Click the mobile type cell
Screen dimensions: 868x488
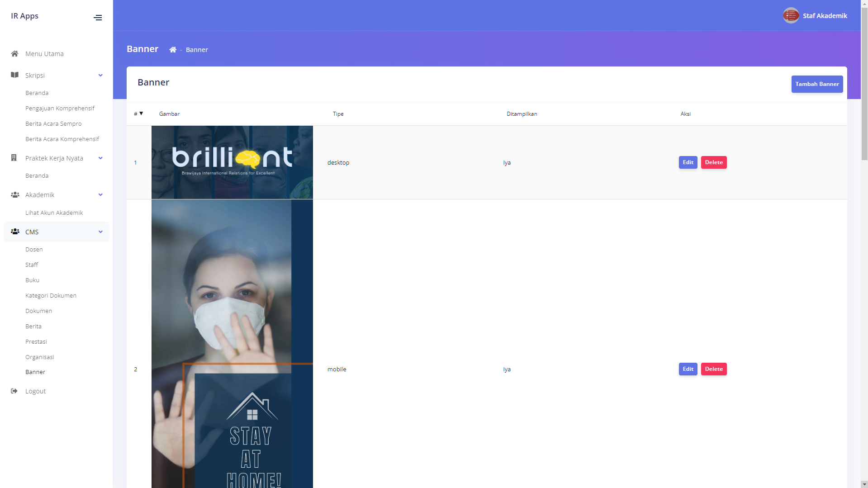click(337, 369)
